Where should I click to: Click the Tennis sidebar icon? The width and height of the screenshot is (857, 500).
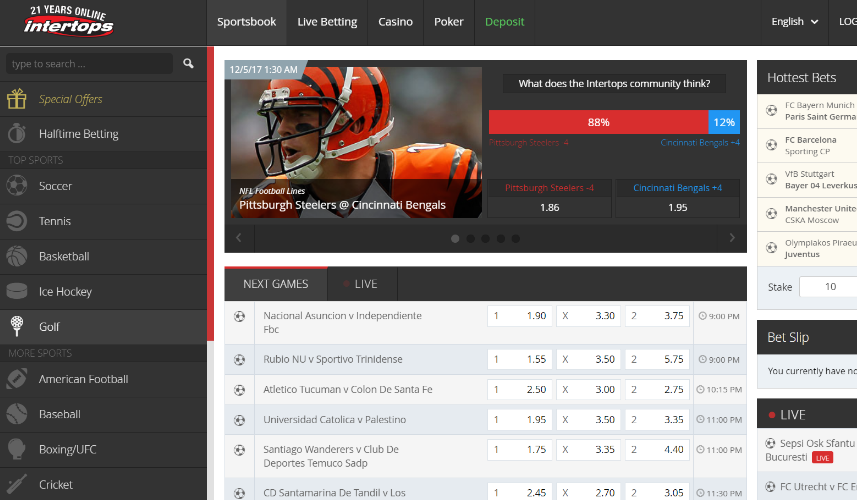coord(16,221)
